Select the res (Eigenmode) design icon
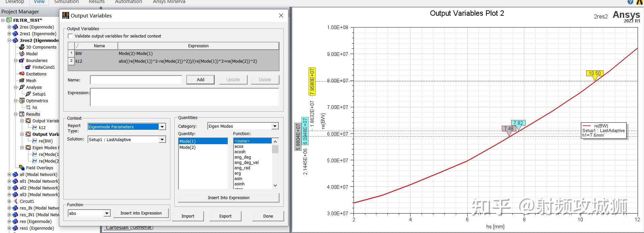 [x=15, y=221]
